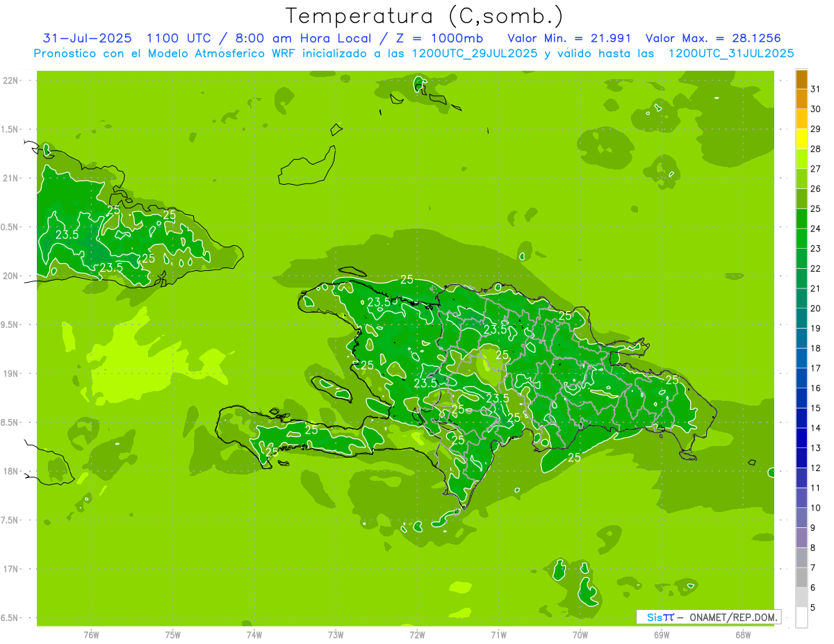Viewport: 834px width, 644px height.
Task: Click the valid-until time "1200UTC_31JUL2025"
Action: click(730, 53)
